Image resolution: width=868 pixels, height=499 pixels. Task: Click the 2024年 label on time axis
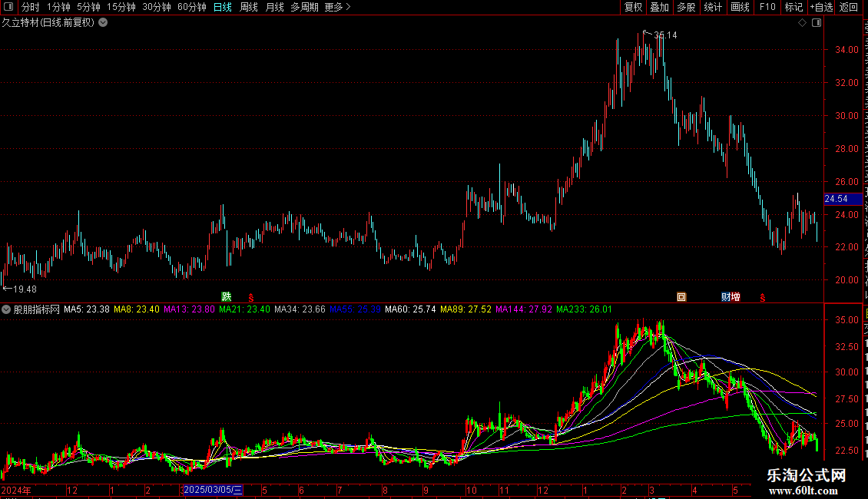point(16,490)
